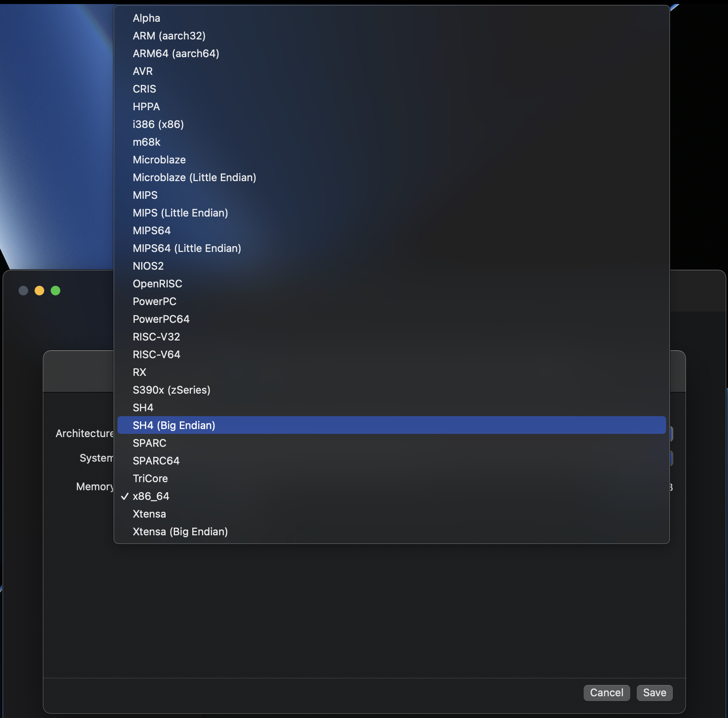The width and height of the screenshot is (728, 718).
Task: Click the Save button
Action: pyautogui.click(x=654, y=693)
